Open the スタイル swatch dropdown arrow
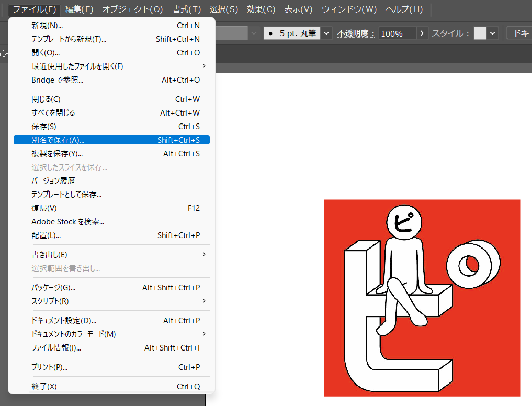 coord(493,33)
